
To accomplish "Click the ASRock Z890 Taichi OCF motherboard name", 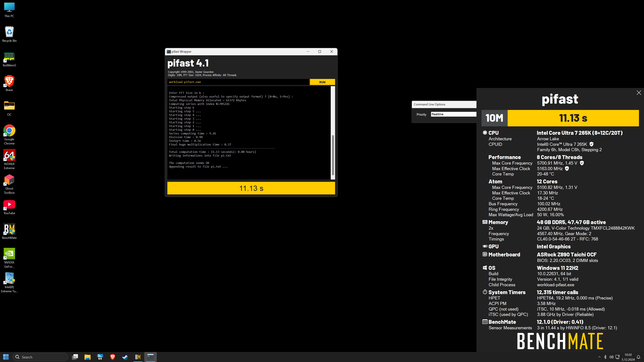I will (567, 255).
